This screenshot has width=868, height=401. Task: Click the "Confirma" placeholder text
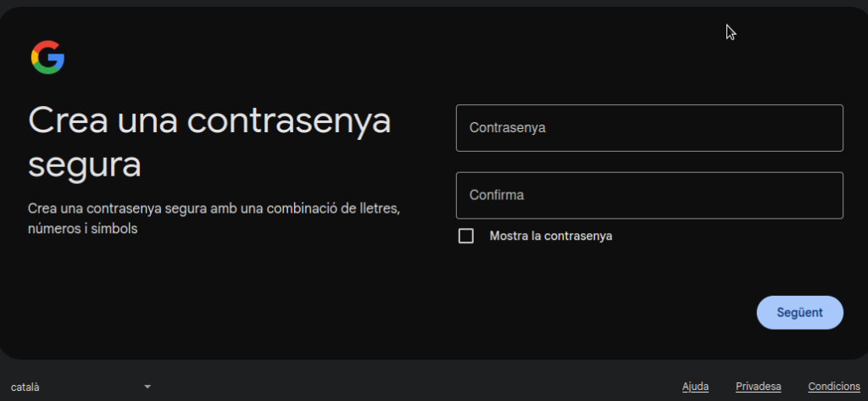[497, 195]
